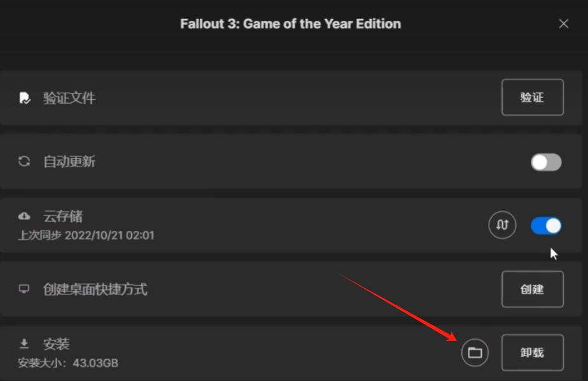Click the 验证 button
The height and width of the screenshot is (381, 588).
(533, 97)
